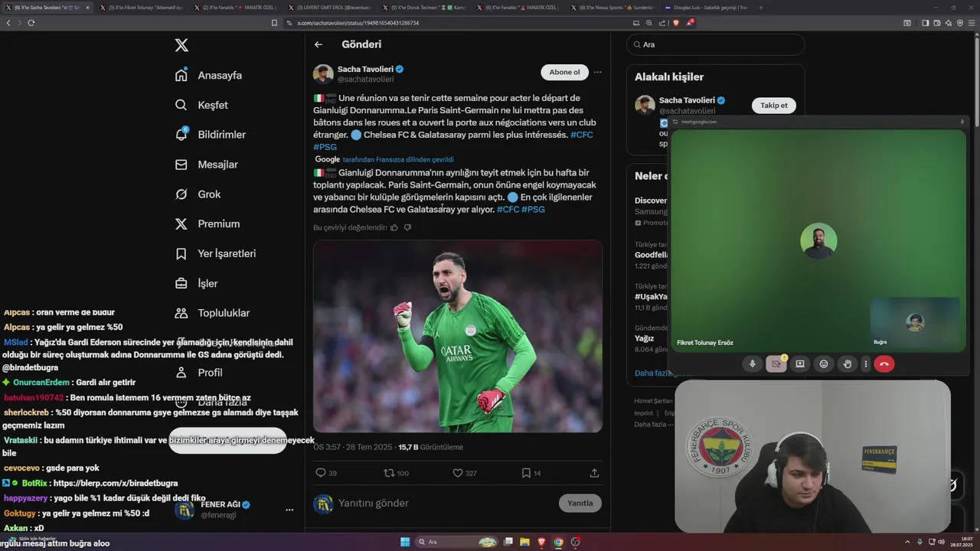Viewport: 980px width, 551px height.
Task: Click the Yanıtını gönder reply field
Action: 444,503
